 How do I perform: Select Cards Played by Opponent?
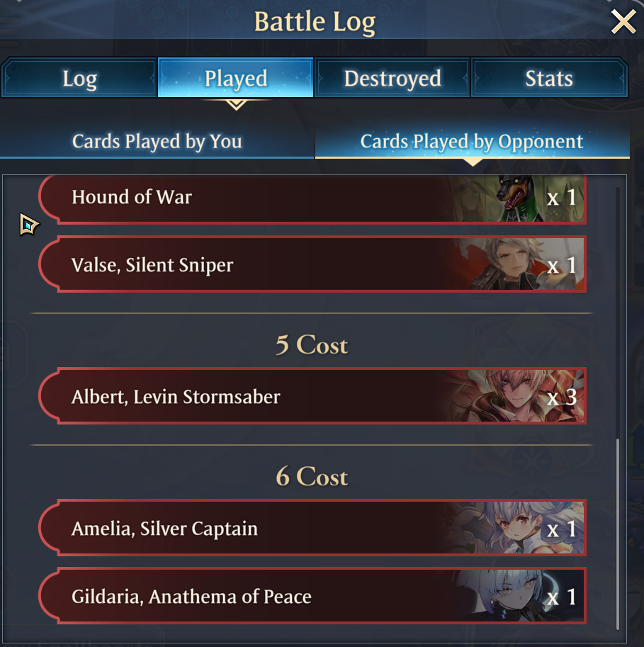click(472, 141)
